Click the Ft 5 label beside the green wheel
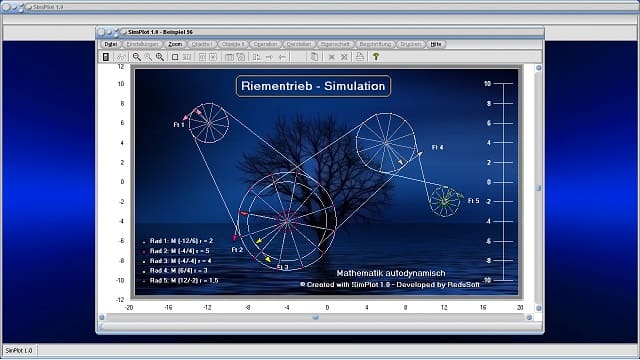 coord(473,201)
